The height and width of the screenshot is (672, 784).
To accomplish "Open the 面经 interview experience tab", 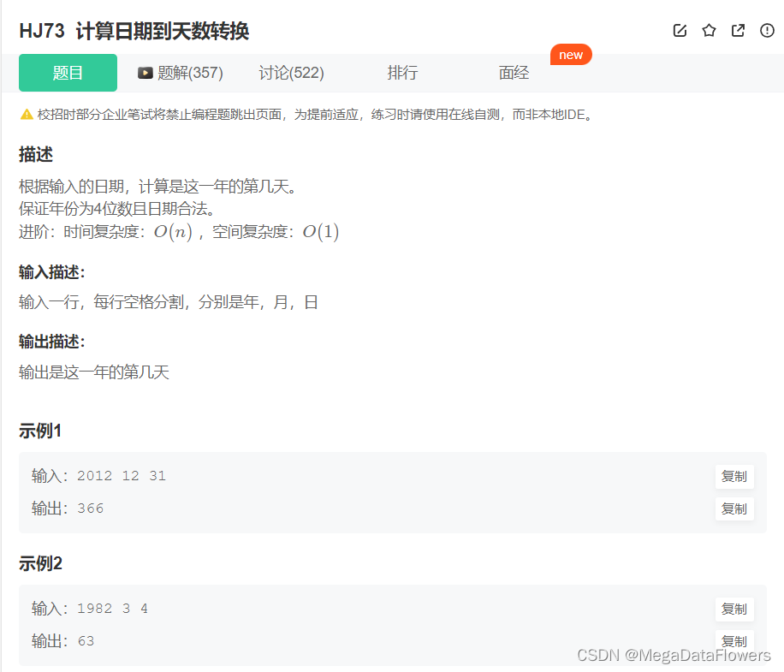I will pos(513,73).
